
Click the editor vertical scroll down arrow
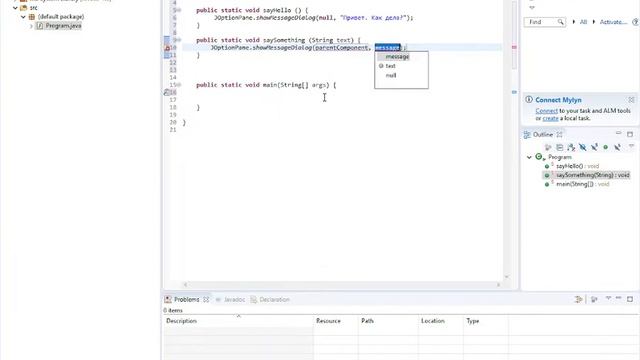507,277
